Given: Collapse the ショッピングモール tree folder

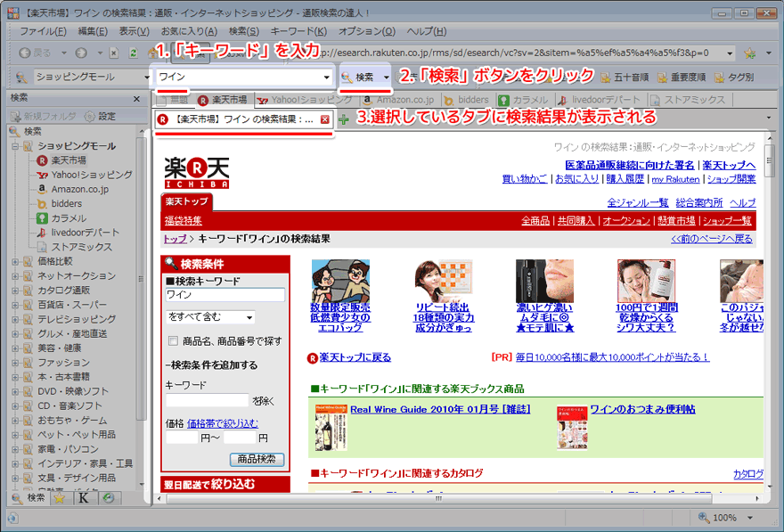Looking at the screenshot, I should tap(15, 146).
